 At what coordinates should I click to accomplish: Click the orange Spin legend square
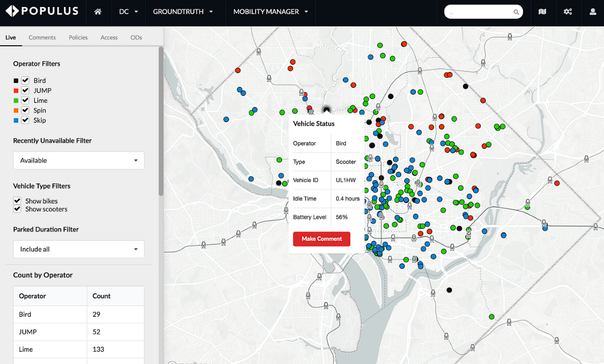[x=16, y=110]
